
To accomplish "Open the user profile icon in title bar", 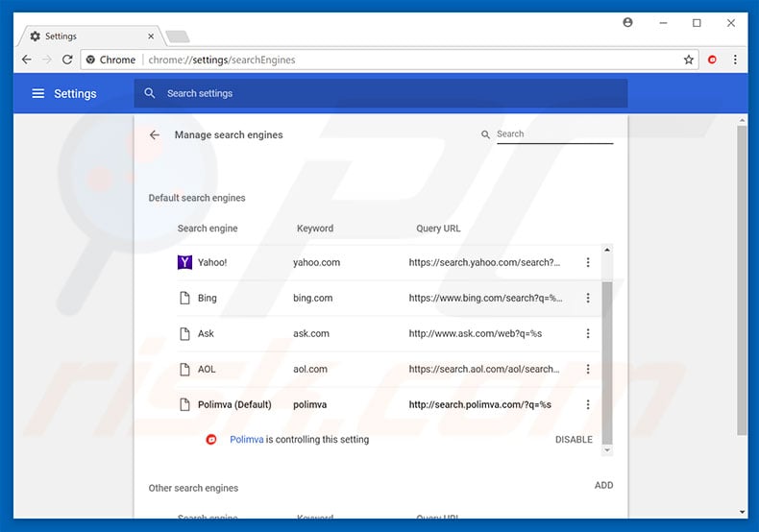I will click(x=627, y=22).
